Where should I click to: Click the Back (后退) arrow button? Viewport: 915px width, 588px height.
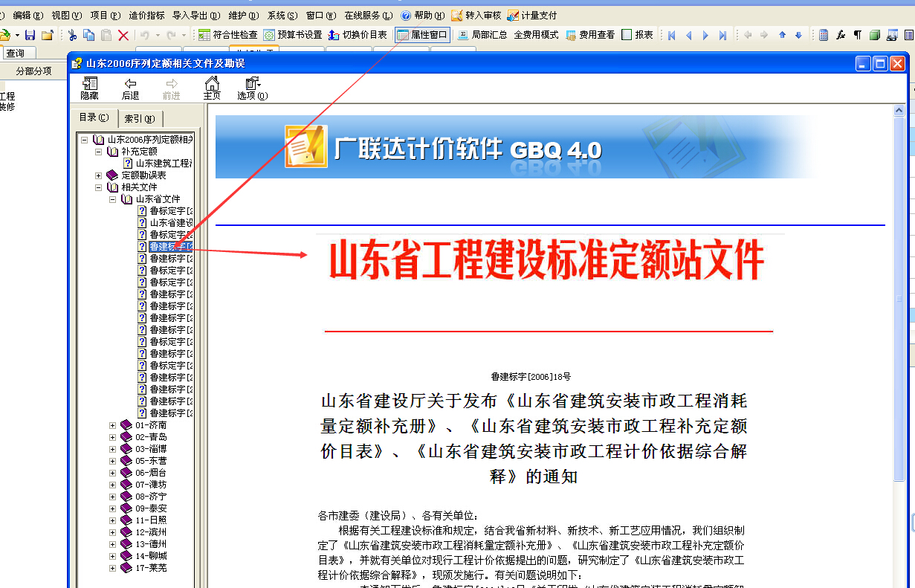point(131,88)
